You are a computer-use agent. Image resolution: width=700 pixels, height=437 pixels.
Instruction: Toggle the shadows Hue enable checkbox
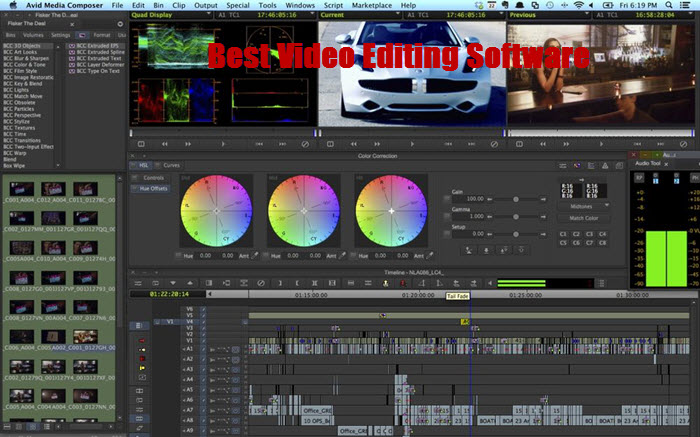tap(178, 256)
